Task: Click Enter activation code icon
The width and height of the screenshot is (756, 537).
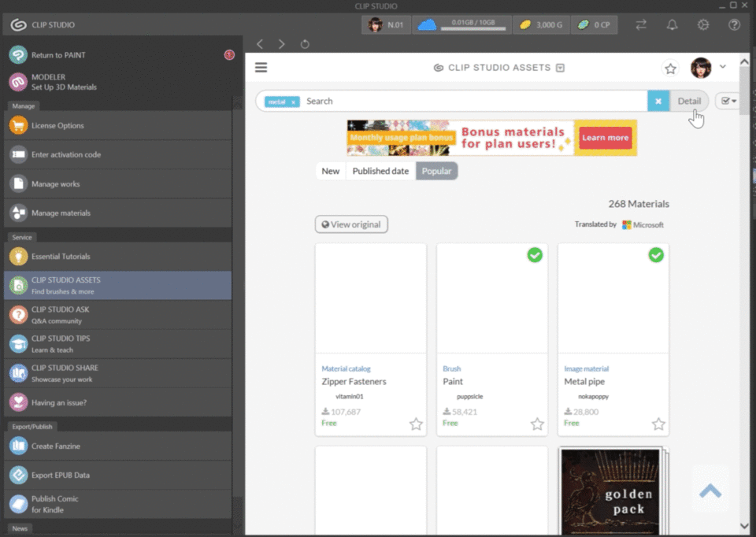Action: [x=18, y=155]
